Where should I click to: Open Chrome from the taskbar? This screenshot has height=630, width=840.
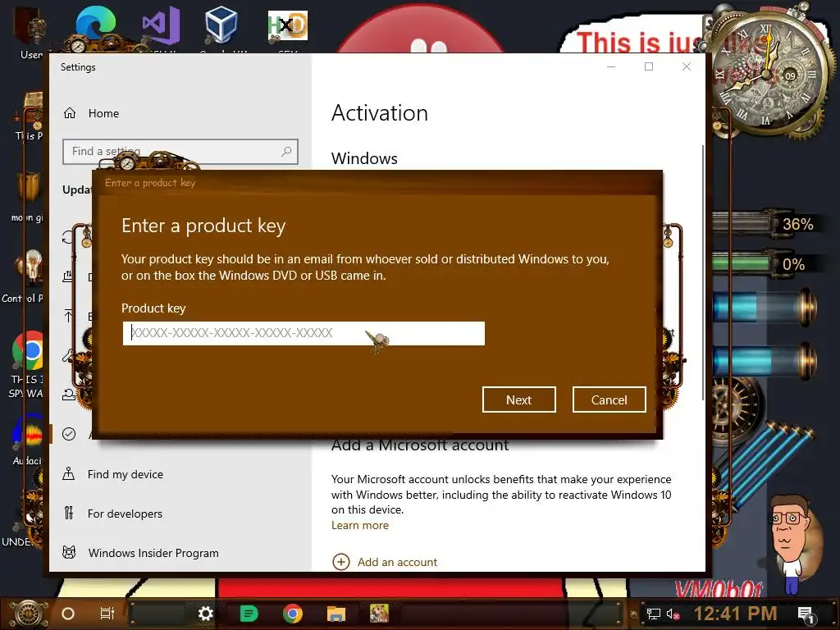tap(293, 614)
